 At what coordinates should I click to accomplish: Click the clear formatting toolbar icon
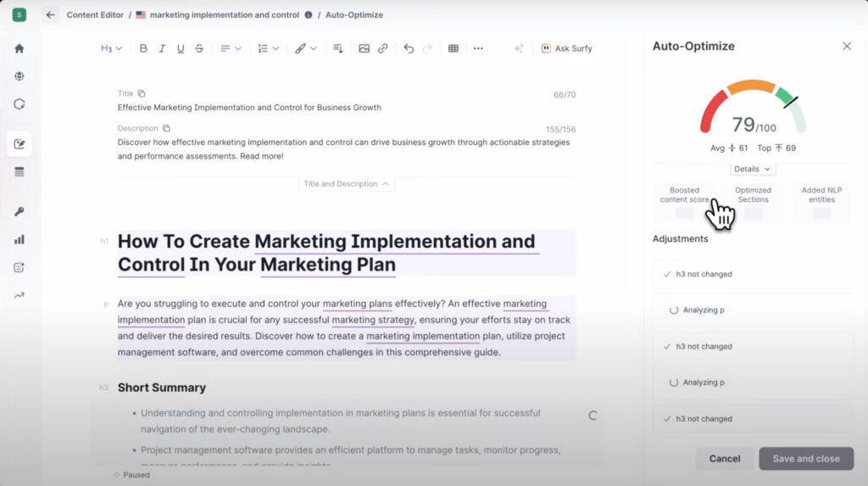(337, 48)
